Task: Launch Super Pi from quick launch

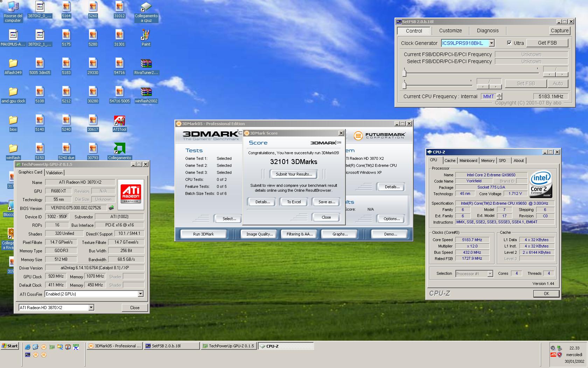Action: 76,347
